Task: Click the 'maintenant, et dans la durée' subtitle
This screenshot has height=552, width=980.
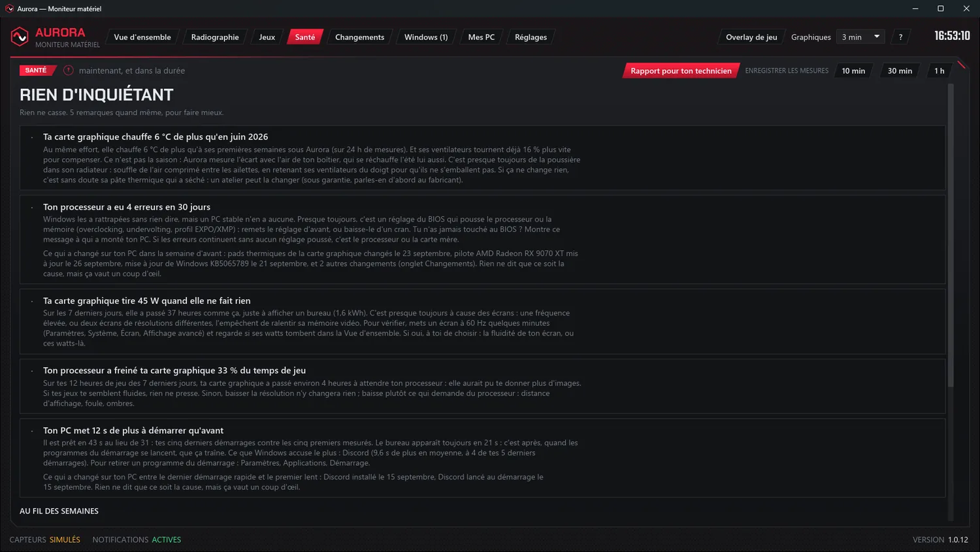Action: coord(132,71)
